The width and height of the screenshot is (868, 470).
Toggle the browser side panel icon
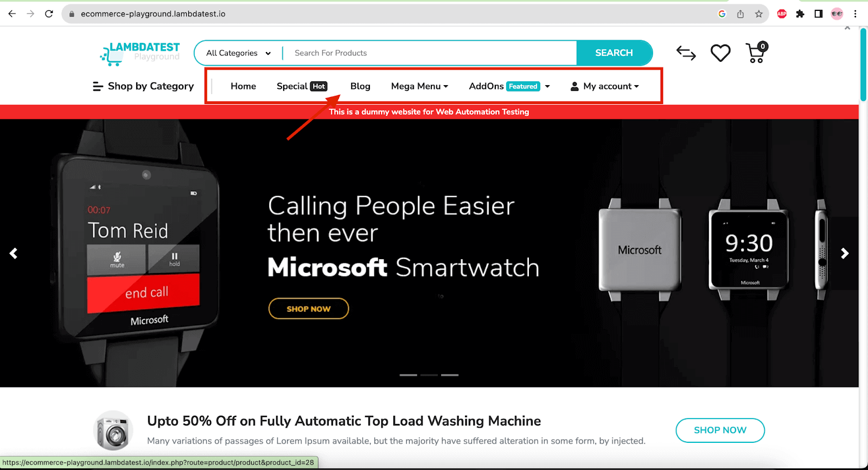(819, 14)
